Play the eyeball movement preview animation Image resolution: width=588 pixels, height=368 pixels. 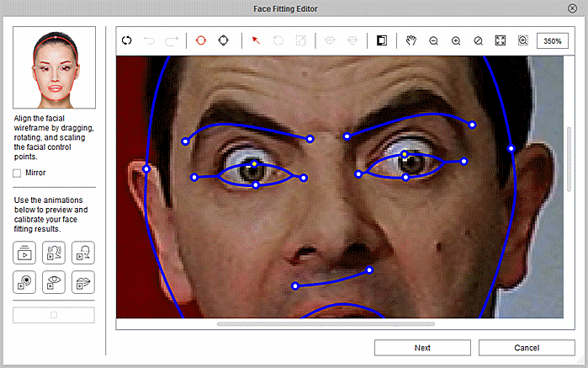click(24, 281)
